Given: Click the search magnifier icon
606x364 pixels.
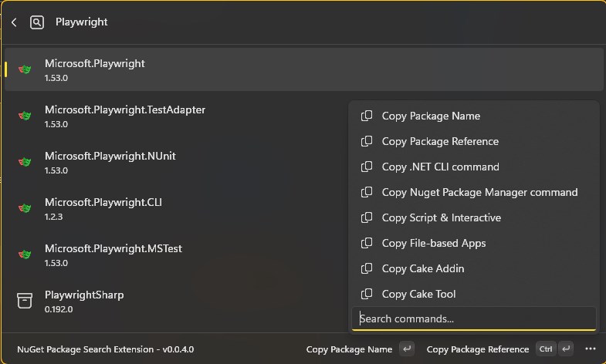Looking at the screenshot, I should [37, 22].
